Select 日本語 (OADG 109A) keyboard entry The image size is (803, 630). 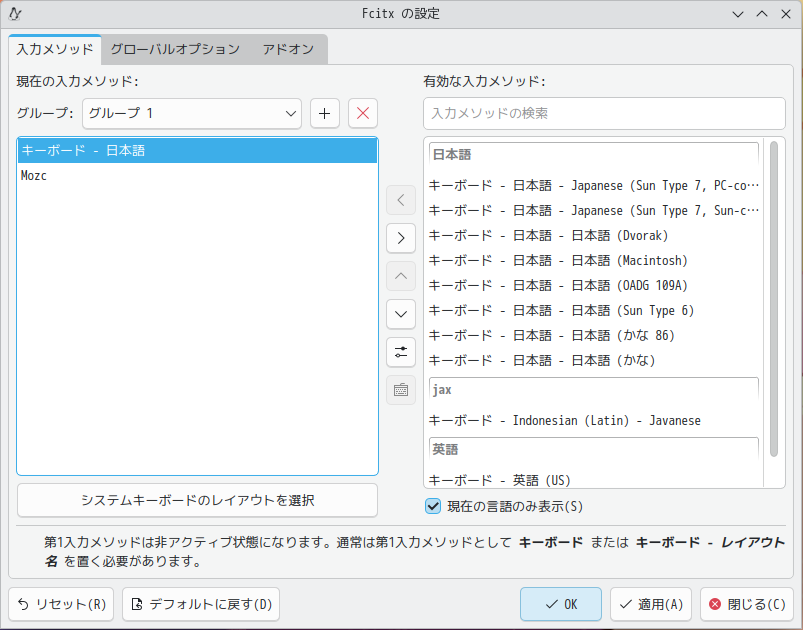click(593, 285)
